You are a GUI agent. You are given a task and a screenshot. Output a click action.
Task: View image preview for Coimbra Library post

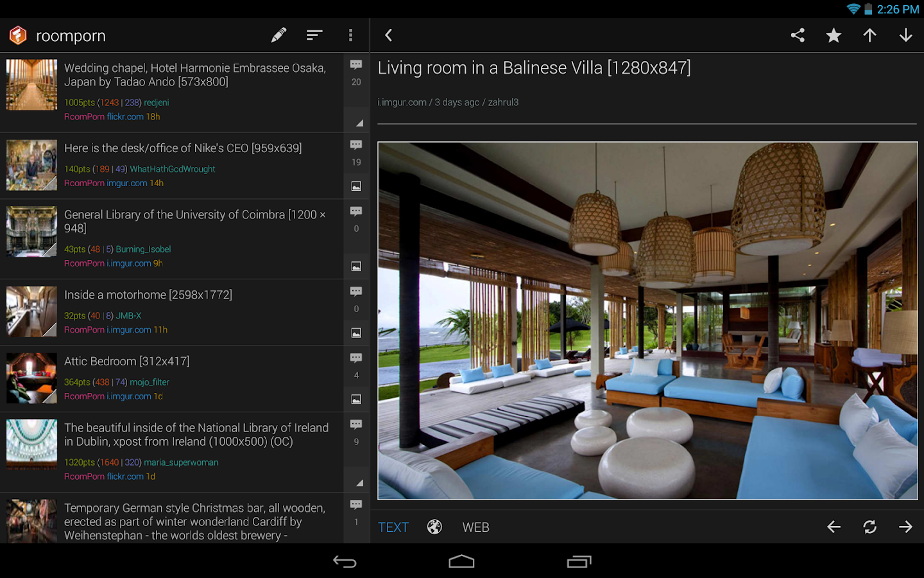point(356,267)
